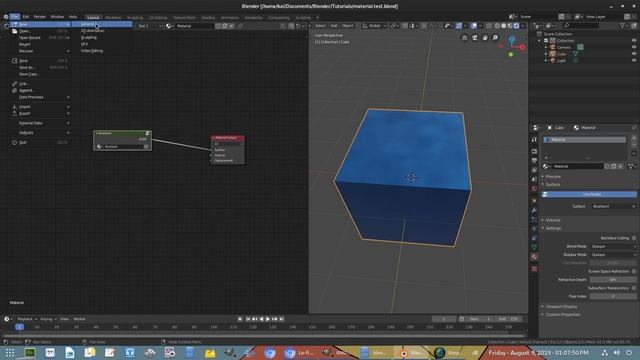This screenshot has width=640, height=360.
Task: Choose VFX in the New file submenu
Action: [102, 44]
